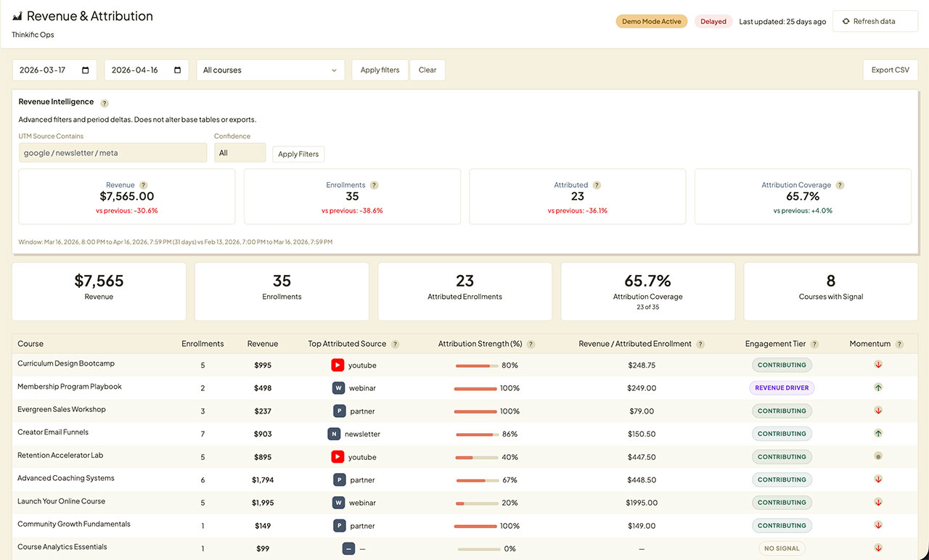
Task: Click $447.50 value in Retention Accelerator Lab row
Action: coord(642,457)
